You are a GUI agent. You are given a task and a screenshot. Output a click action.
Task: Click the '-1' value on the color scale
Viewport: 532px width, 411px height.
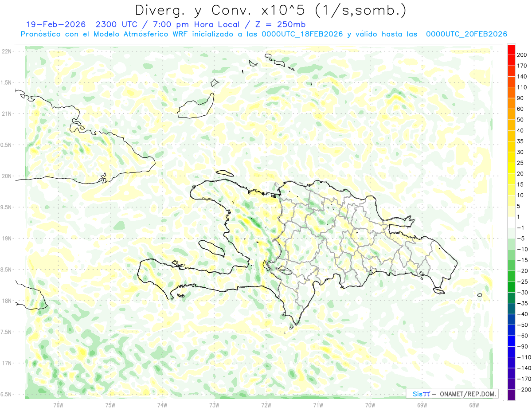521,228
